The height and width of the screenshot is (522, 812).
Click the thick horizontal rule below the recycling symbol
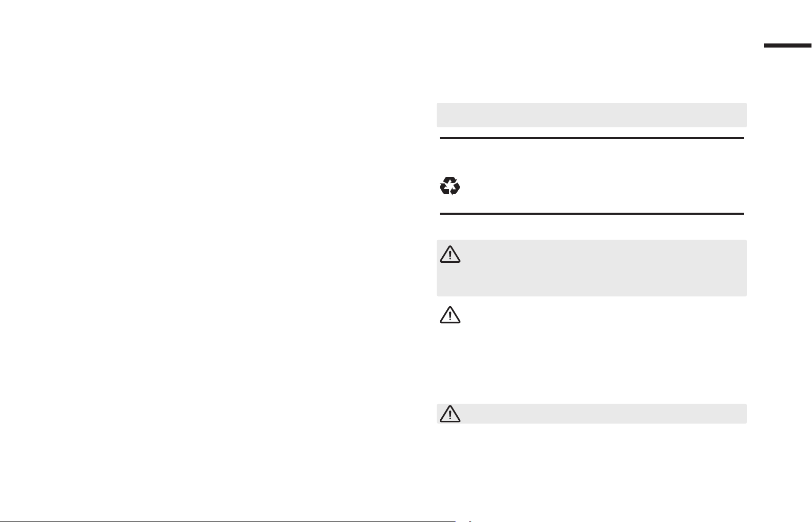[592, 214]
